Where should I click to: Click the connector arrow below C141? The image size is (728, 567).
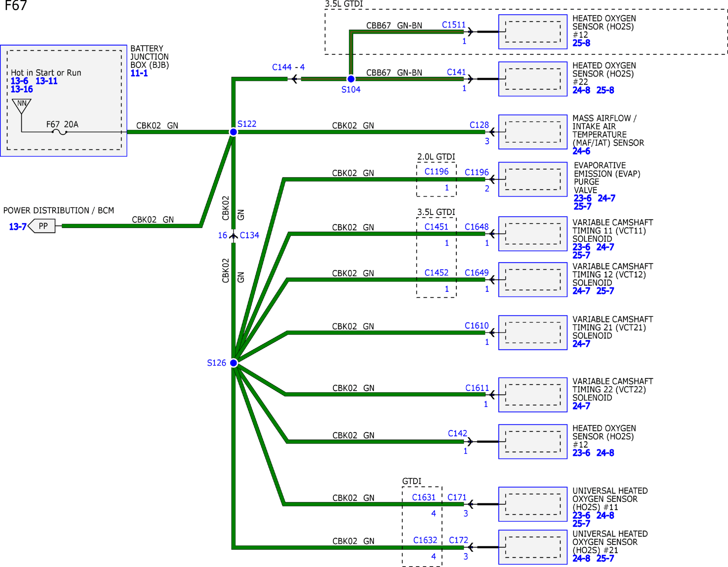tap(471, 79)
